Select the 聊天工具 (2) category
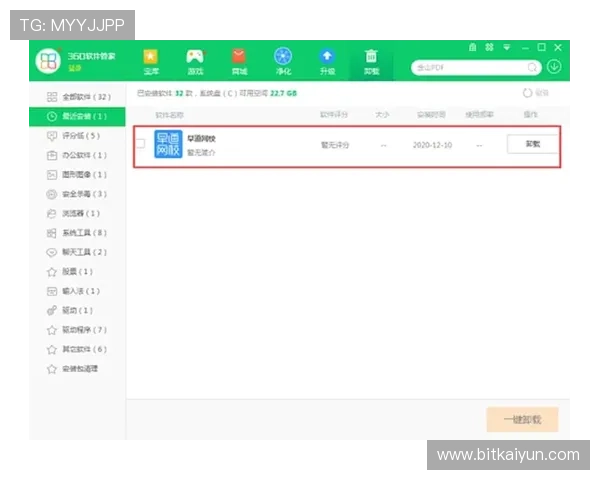Viewport: 600px width, 480px height. coord(76,252)
